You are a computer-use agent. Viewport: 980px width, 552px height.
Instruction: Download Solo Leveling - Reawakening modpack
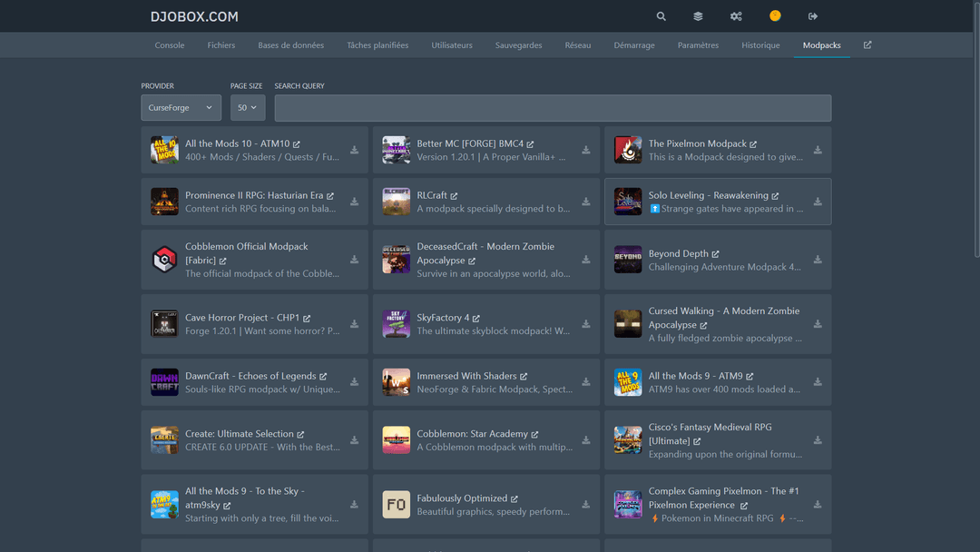pyautogui.click(x=818, y=202)
